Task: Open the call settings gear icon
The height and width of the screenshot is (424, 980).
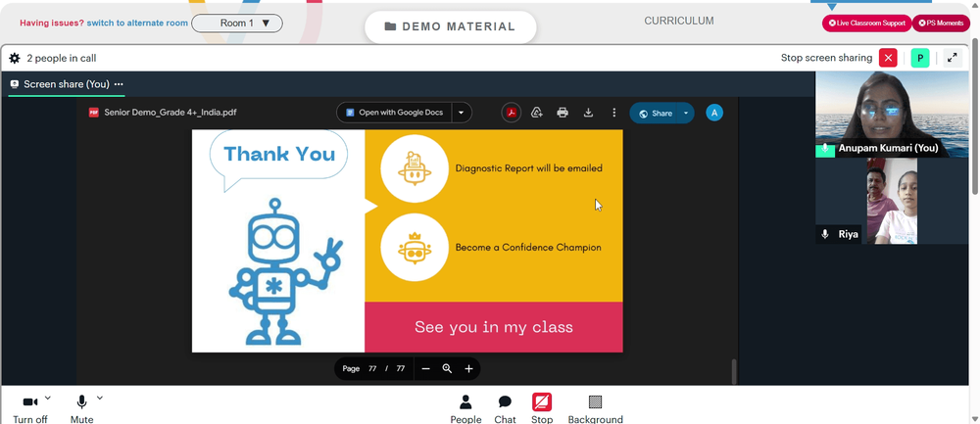Action: 15,58
